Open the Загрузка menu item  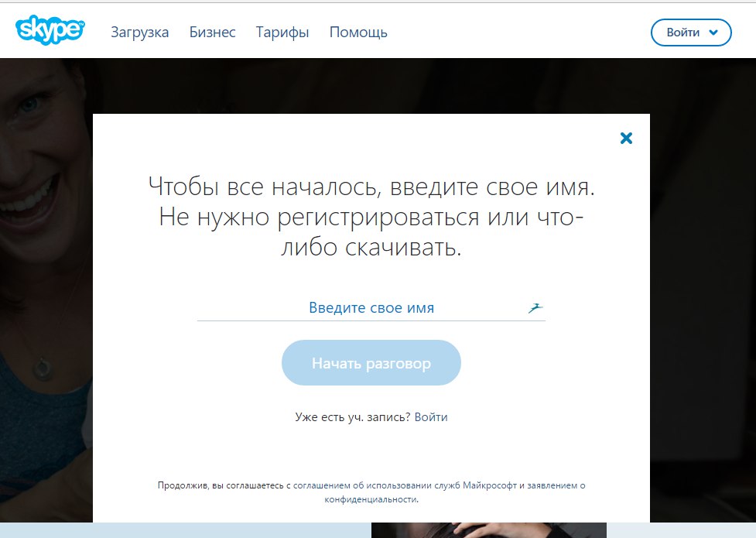pyautogui.click(x=140, y=33)
